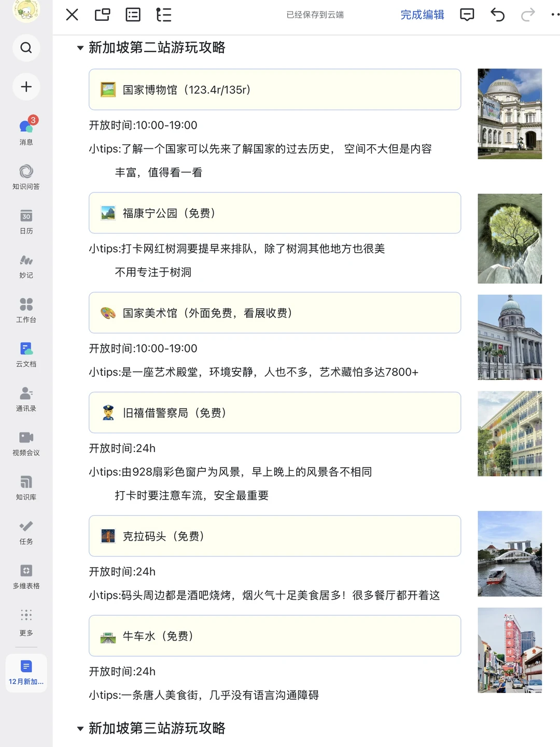Click the 旧禧借警察局（免费）callout text

point(175,413)
